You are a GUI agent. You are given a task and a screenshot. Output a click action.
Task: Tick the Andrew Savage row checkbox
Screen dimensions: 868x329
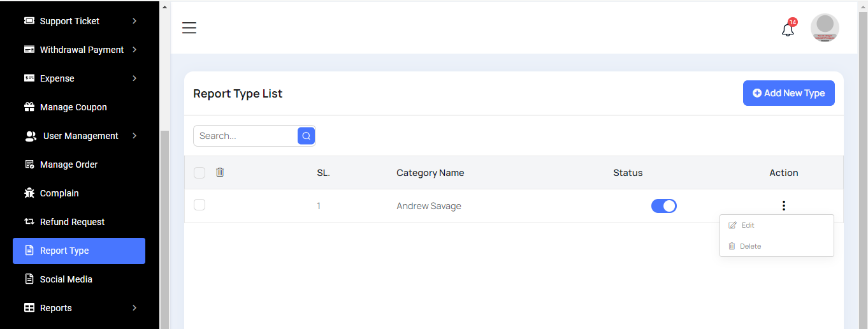click(199, 205)
